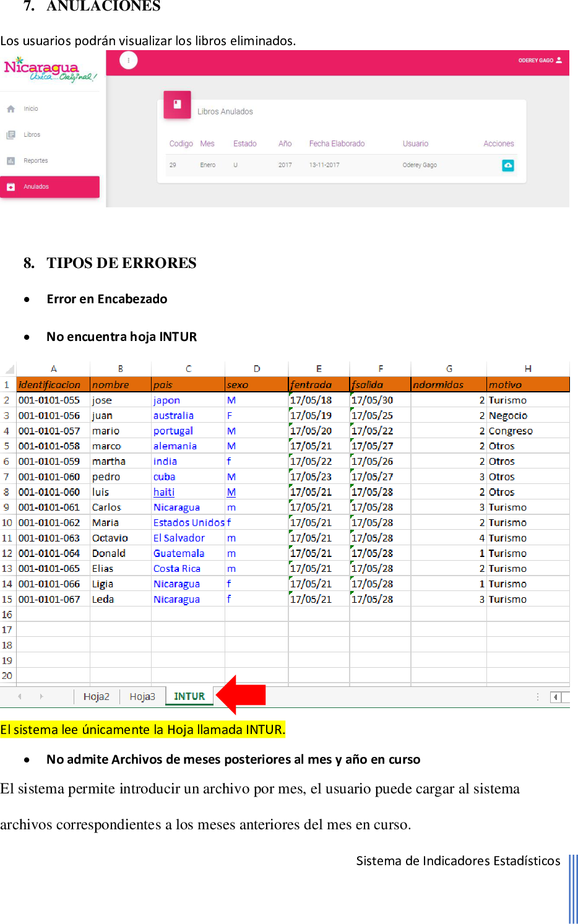Image resolution: width=578 pixels, height=924 pixels.
Task: Click the Nicaragua logo
Action: point(50,69)
